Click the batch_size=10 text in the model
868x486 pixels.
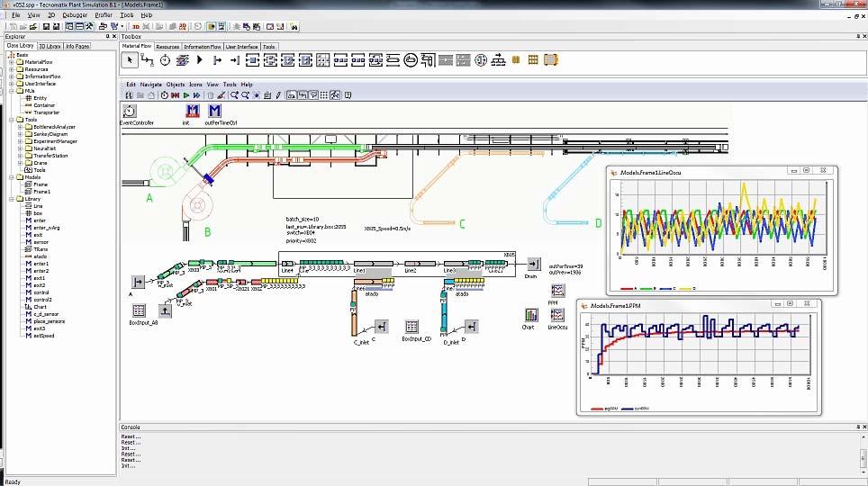coord(303,220)
